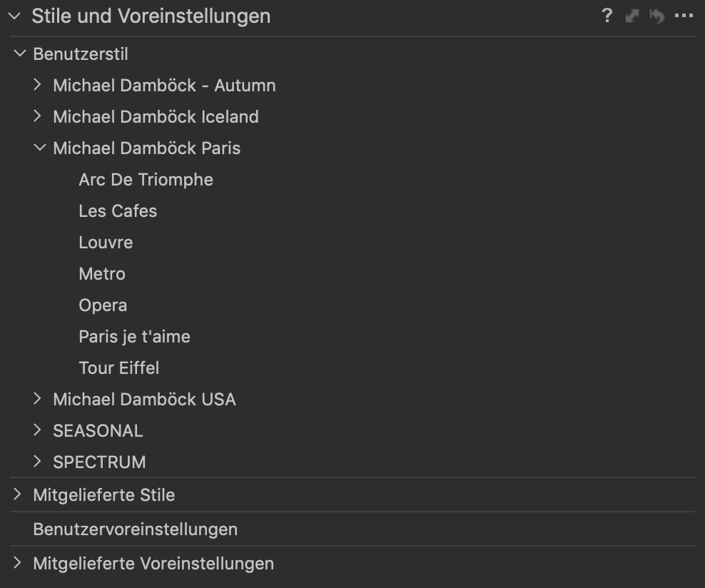Expand Mitgelieferte Stile section
This screenshot has height=588, width=705.
19,495
